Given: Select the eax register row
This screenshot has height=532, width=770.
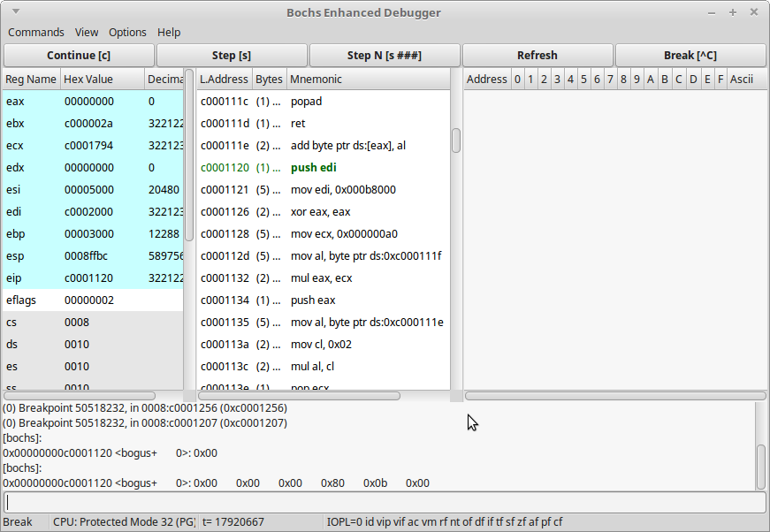Looking at the screenshot, I should [x=93, y=102].
